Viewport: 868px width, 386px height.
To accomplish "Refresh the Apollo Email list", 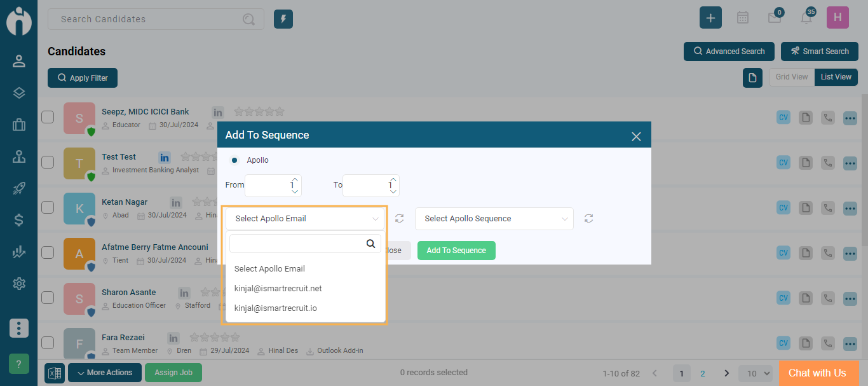I will click(x=399, y=219).
